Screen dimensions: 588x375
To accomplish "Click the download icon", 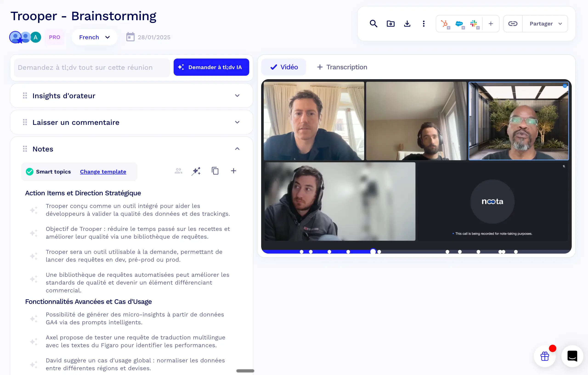I will (x=407, y=24).
